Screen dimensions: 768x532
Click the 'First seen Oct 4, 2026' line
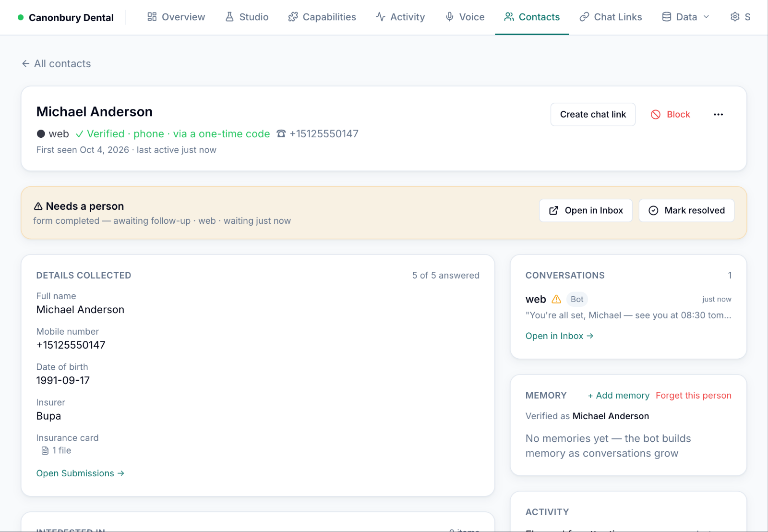[126, 150]
